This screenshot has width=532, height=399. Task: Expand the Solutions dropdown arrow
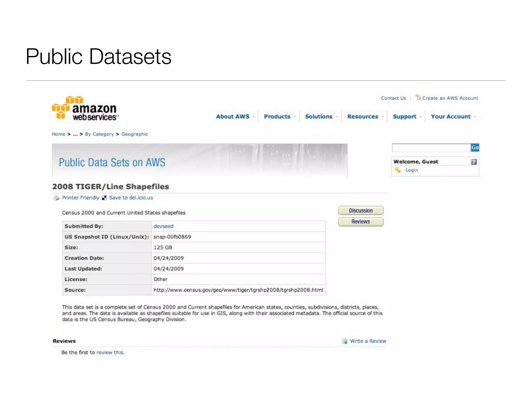coord(337,117)
